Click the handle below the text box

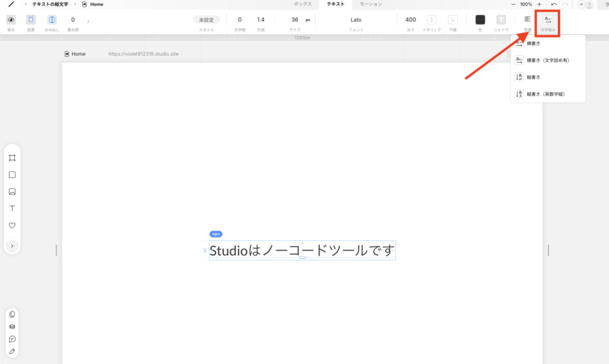[x=303, y=258]
